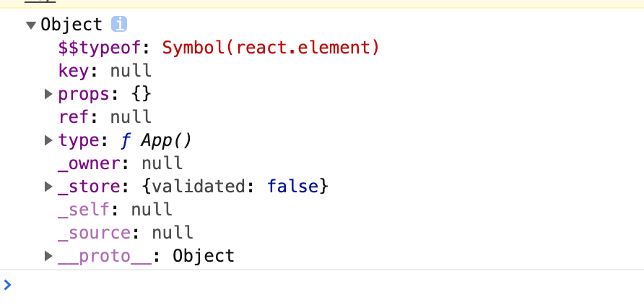
Task: Select the _owner property row
Action: [121, 163]
